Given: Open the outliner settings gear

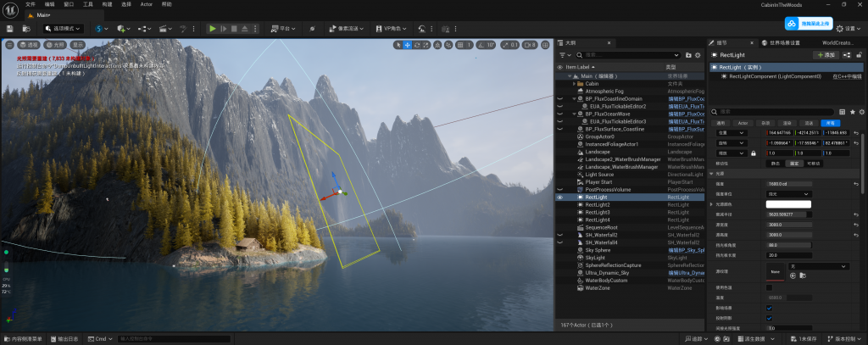Looking at the screenshot, I should pyautogui.click(x=698, y=54).
